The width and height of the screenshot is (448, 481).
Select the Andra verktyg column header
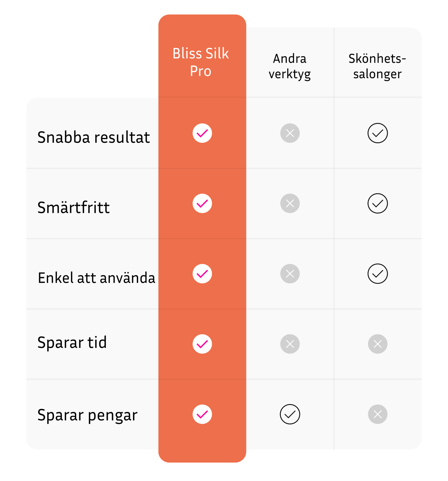pos(290,66)
